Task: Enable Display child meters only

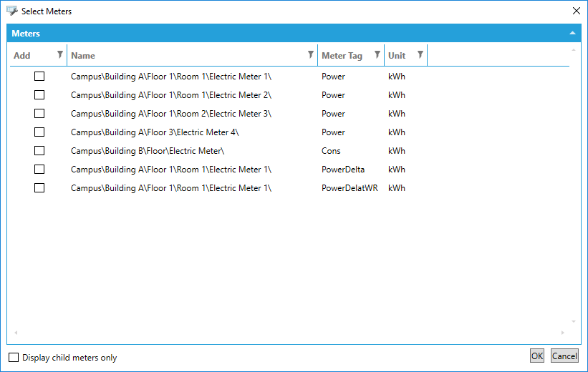Action: pos(14,357)
